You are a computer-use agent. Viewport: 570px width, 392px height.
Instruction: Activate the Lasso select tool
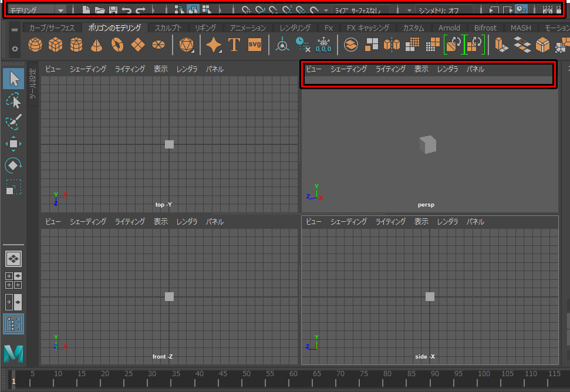(14, 100)
